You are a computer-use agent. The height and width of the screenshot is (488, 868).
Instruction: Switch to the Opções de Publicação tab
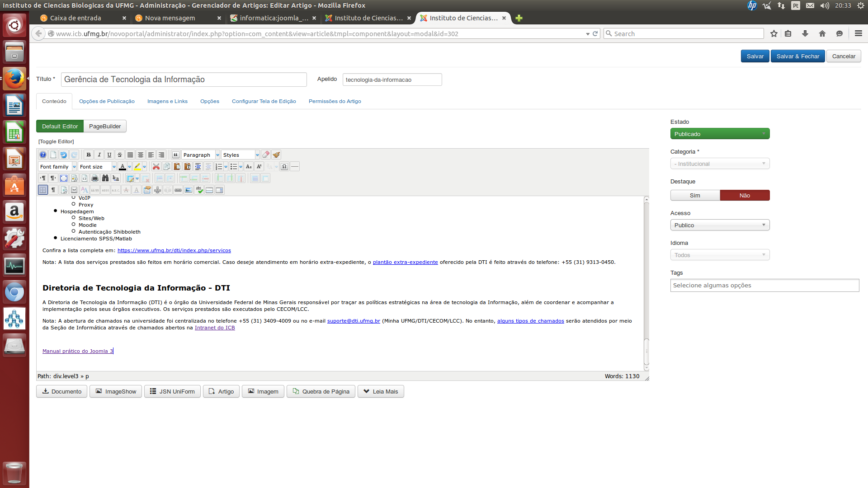pos(107,102)
